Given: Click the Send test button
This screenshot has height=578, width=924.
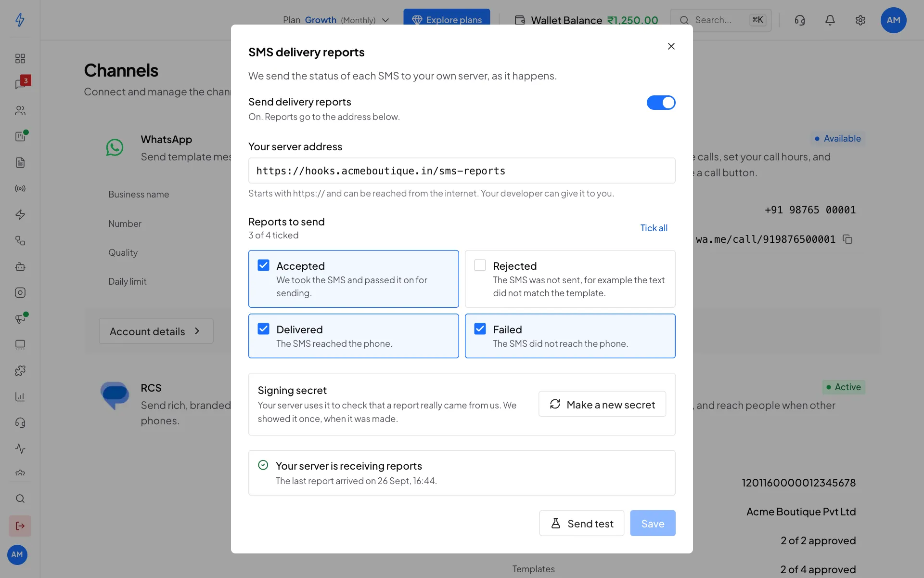Looking at the screenshot, I should [581, 523].
